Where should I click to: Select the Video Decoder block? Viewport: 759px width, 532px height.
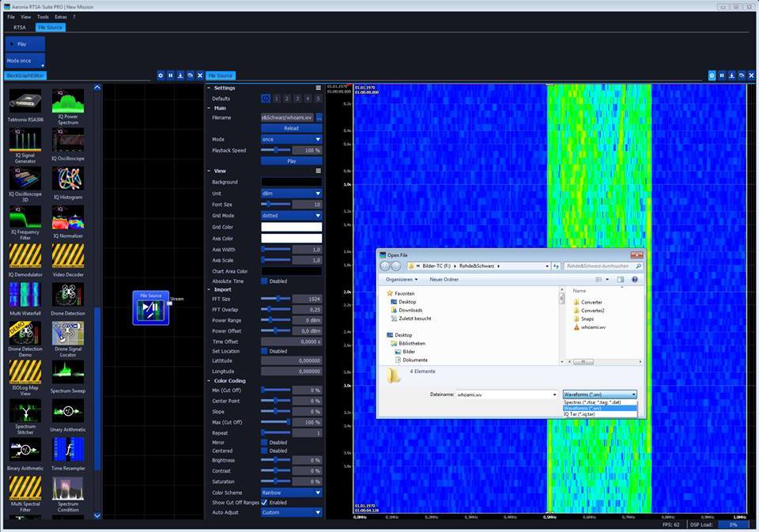(68, 260)
